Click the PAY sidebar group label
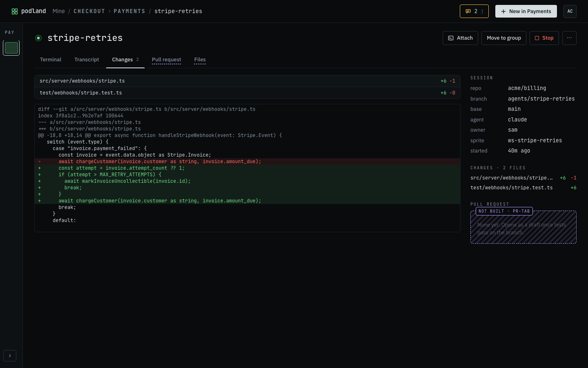Viewport: 588px width, 368px height. point(10,32)
